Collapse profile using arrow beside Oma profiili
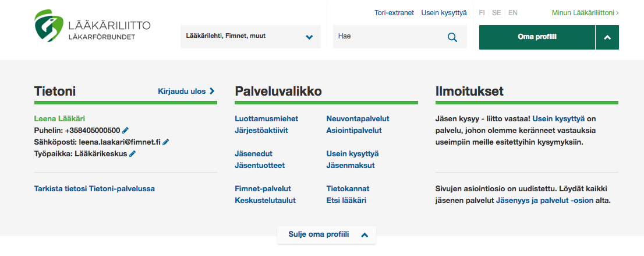 (x=607, y=37)
